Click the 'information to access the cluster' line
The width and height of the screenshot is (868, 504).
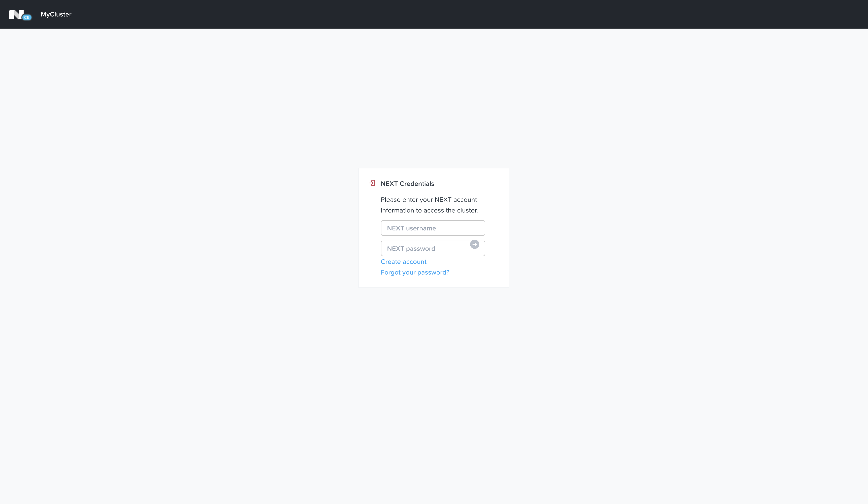(x=429, y=211)
